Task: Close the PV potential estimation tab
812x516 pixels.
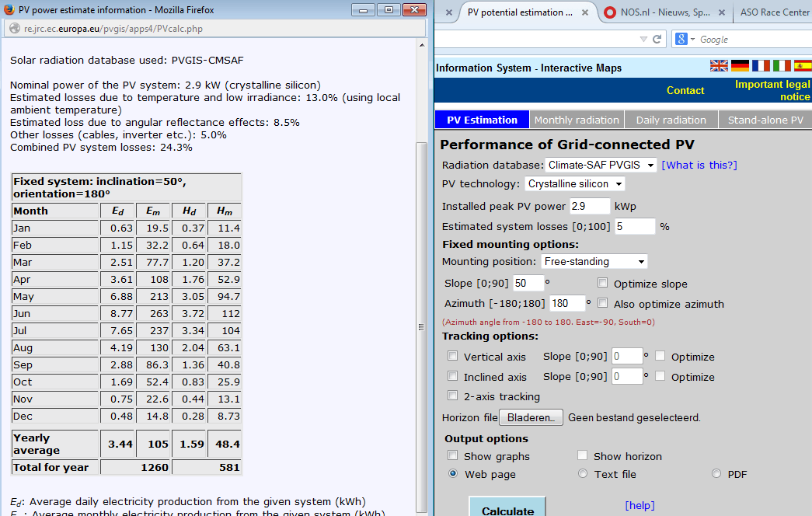Action: 584,12
